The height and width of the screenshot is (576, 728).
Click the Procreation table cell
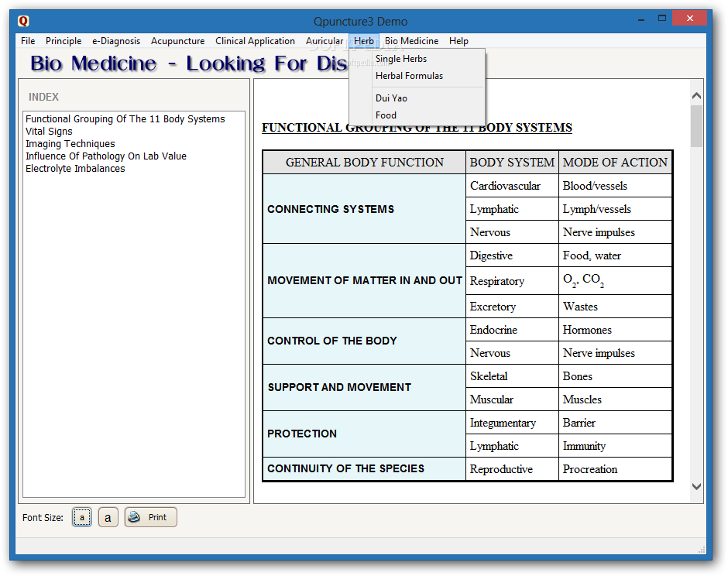(615, 469)
